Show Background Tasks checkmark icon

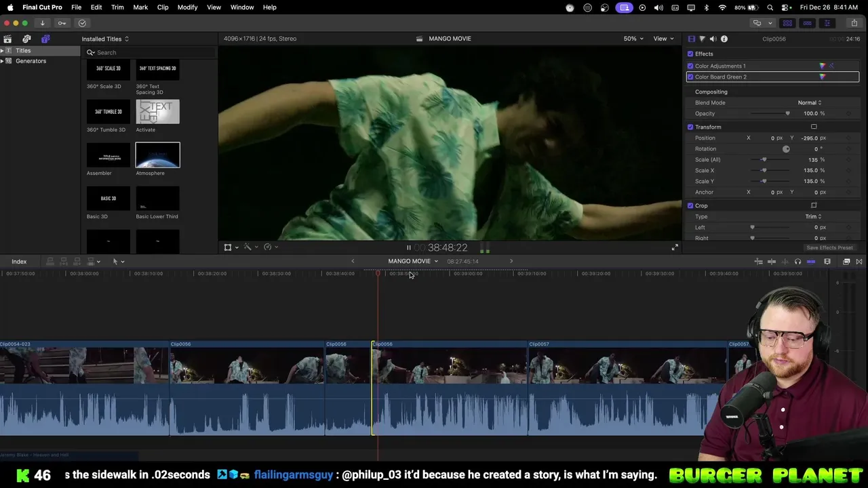click(82, 23)
